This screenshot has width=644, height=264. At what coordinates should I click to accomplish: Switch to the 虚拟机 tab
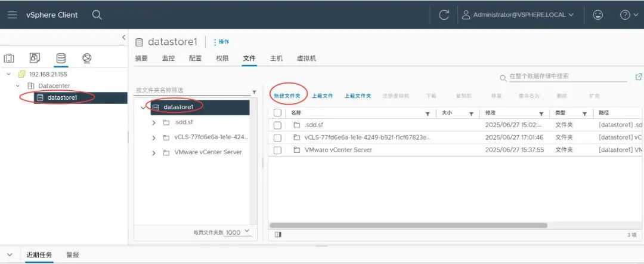pos(306,59)
